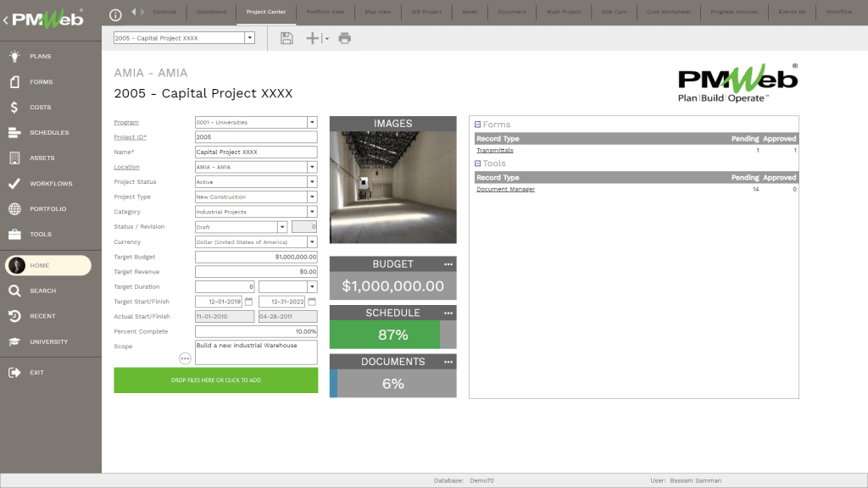
Task: Collapse the Tools section
Action: tap(478, 164)
